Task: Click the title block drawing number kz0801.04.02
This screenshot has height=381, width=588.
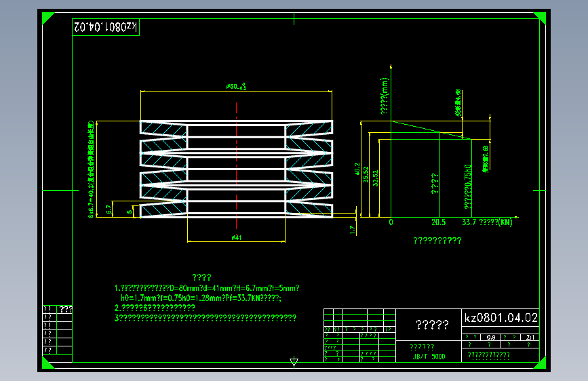Action: (501, 318)
